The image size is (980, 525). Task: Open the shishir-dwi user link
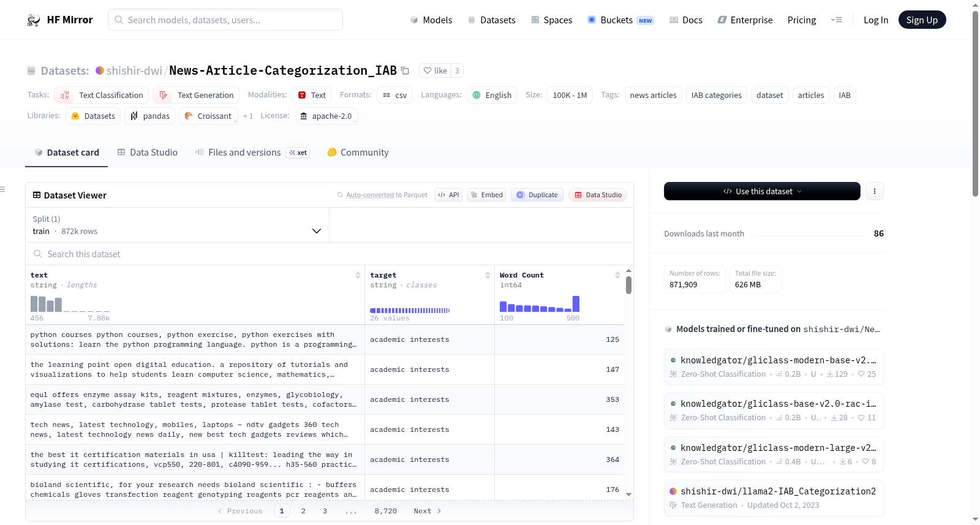coord(134,70)
